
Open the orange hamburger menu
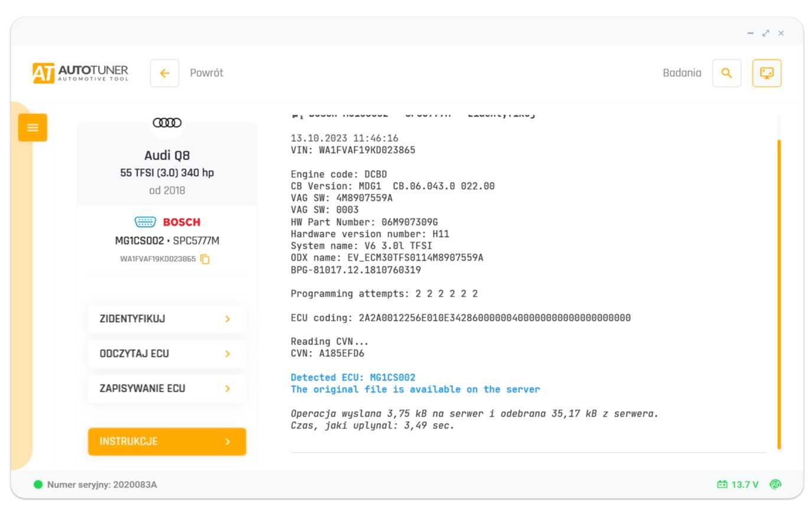32,128
